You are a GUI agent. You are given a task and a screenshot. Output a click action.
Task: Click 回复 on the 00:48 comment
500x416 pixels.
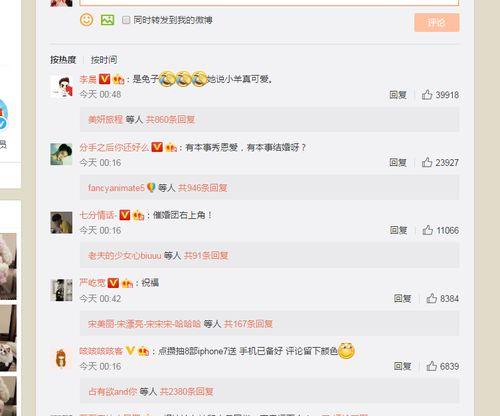(398, 95)
